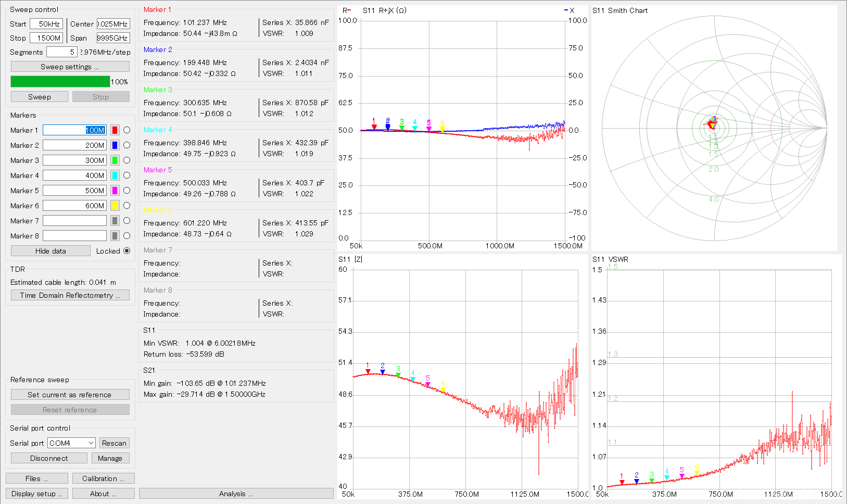Click the Span frequency field
The height and width of the screenshot is (504, 847).
point(113,38)
